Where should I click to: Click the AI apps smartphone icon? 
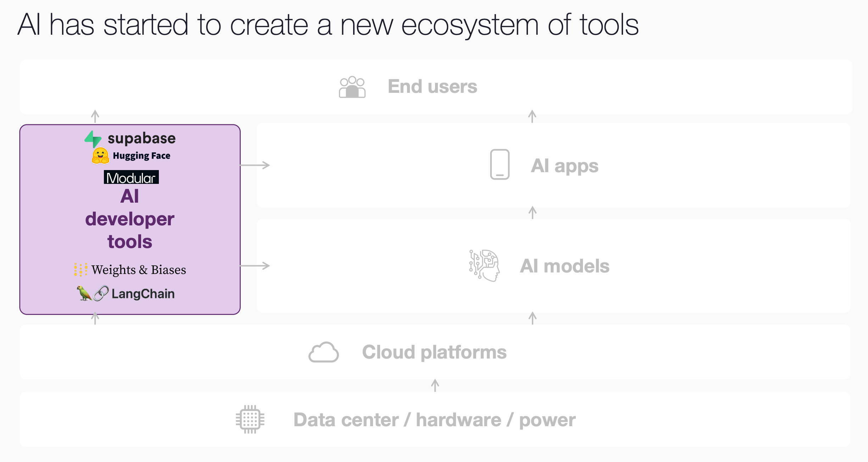click(x=500, y=164)
